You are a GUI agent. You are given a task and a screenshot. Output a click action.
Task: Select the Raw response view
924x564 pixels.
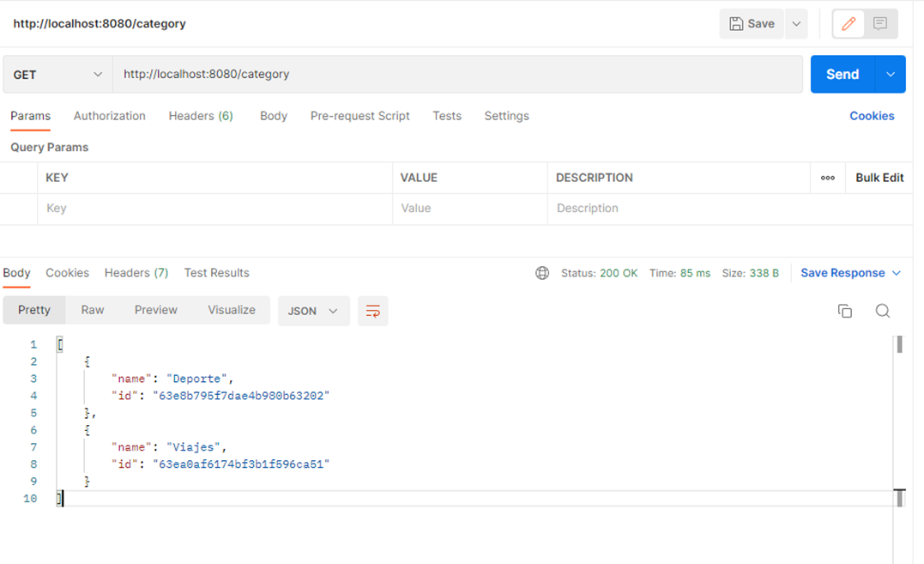(x=93, y=310)
